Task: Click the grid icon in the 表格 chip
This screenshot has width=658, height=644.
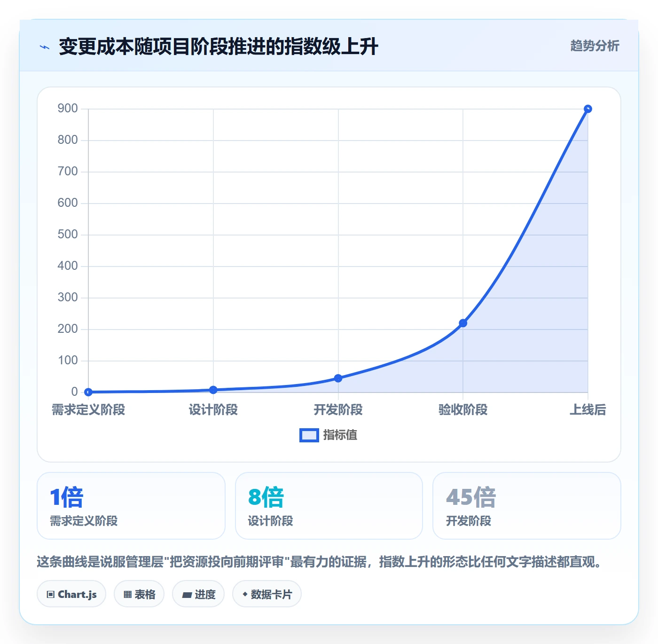Action: [127, 595]
